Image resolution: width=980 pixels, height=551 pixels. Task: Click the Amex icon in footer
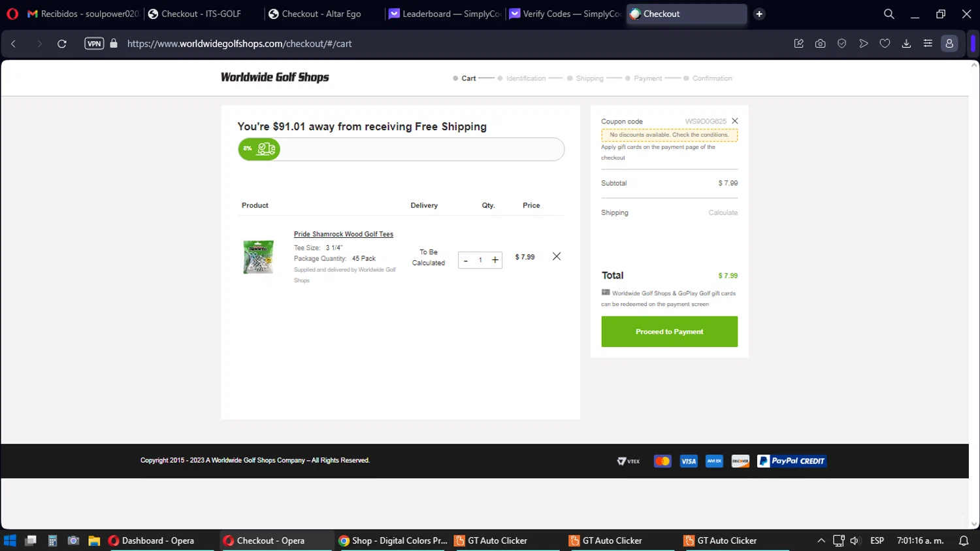715,461
